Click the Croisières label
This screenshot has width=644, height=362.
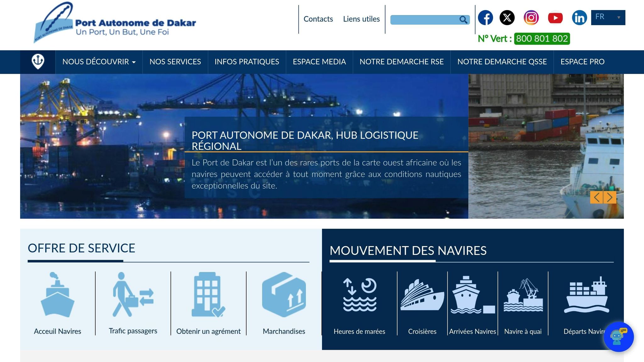(422, 332)
